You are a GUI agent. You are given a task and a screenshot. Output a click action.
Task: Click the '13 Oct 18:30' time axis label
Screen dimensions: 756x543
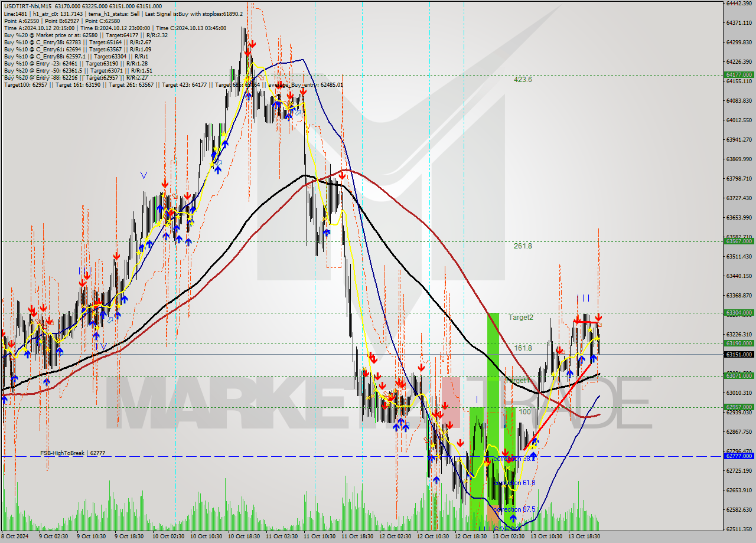tap(584, 537)
